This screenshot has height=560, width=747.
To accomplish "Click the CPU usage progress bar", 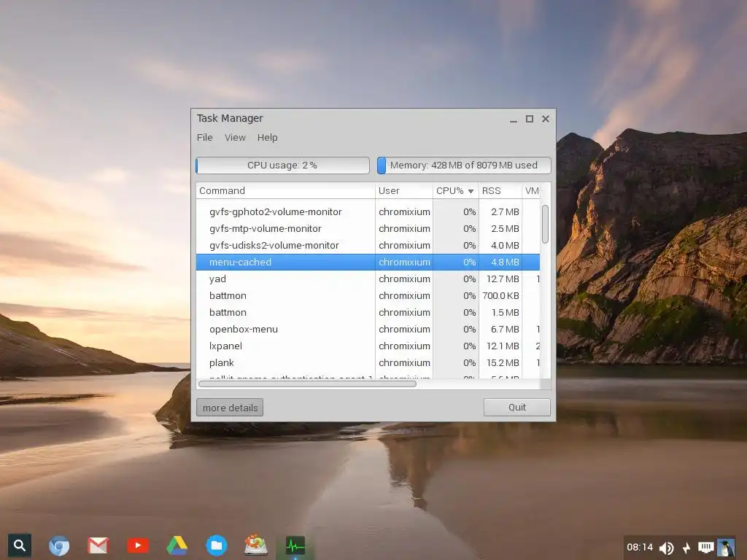I will 282,166.
